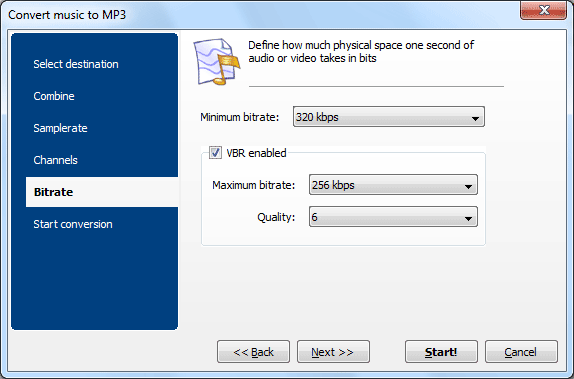Image resolution: width=574 pixels, height=379 pixels.
Task: Click the << Back button
Action: [253, 352]
